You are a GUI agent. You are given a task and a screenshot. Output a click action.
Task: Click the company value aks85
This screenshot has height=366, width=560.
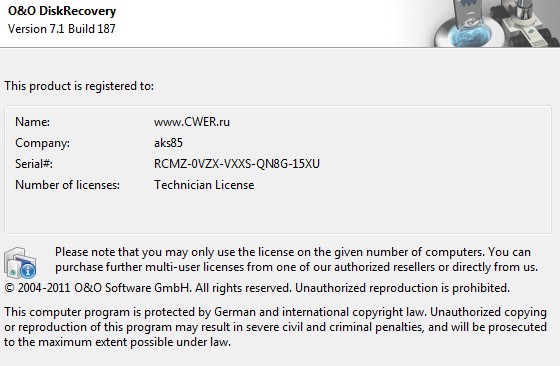click(168, 143)
